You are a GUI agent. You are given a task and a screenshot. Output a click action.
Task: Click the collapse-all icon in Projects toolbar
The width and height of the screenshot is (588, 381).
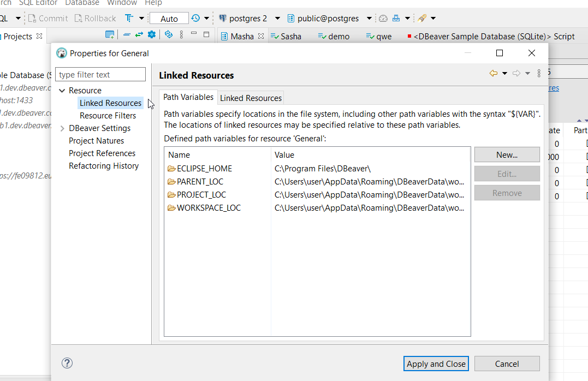tap(127, 34)
